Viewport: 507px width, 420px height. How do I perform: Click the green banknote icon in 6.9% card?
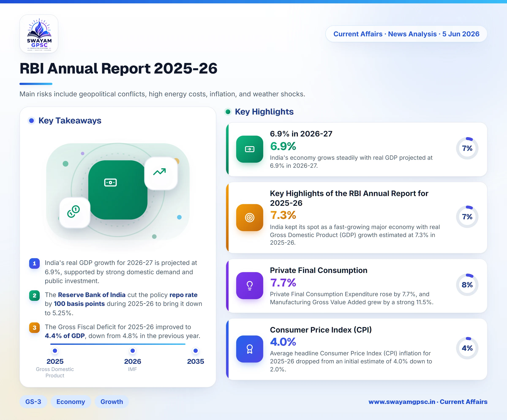tap(250, 149)
